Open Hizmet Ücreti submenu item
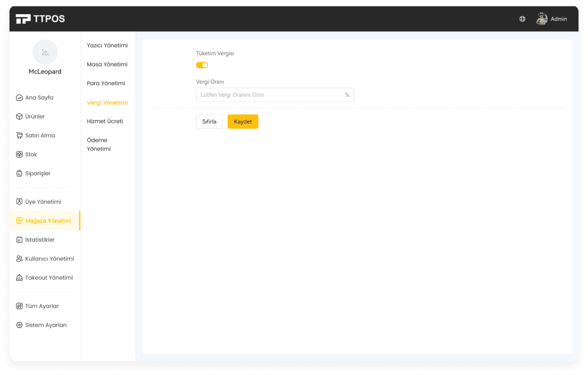588x375 pixels. [x=105, y=121]
